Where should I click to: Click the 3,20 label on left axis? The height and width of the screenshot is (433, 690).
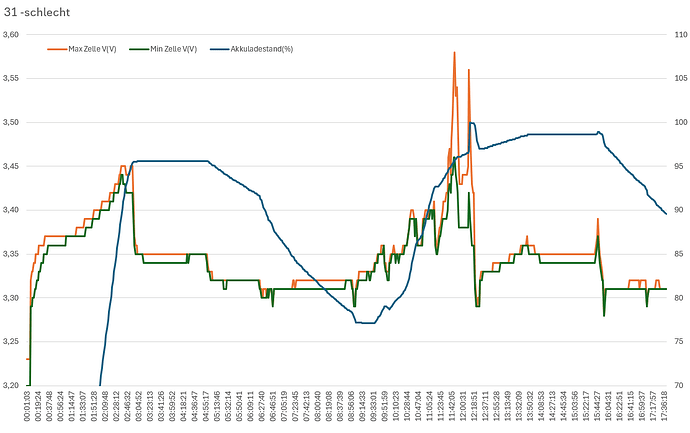[12, 385]
